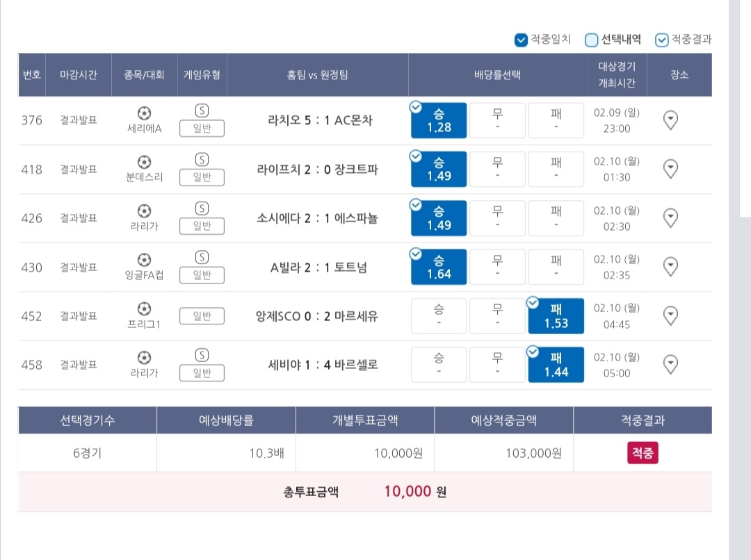Viewport: 751px width, 560px height.
Task: Click match text A빌라 2 : 1 토트넘
Action: [x=318, y=267]
